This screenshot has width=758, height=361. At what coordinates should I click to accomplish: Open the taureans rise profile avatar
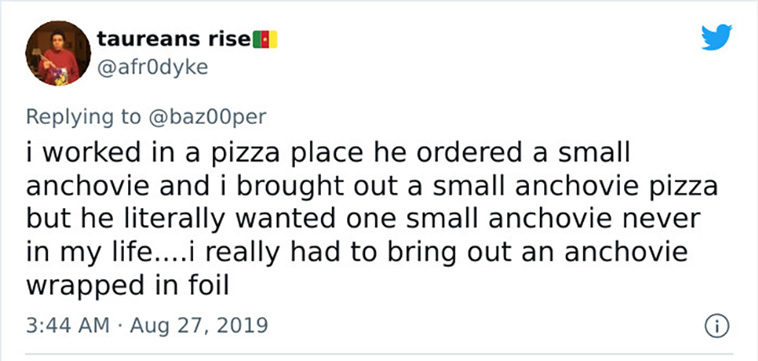click(58, 53)
